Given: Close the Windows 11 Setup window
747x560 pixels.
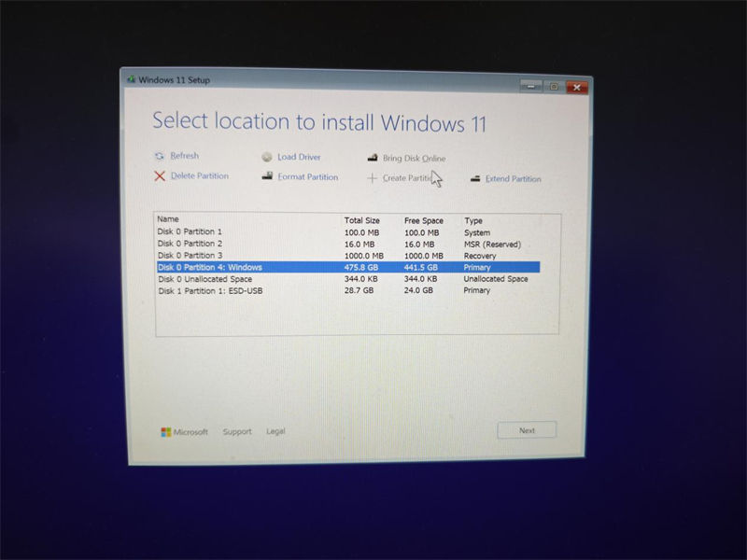Looking at the screenshot, I should click(x=577, y=87).
